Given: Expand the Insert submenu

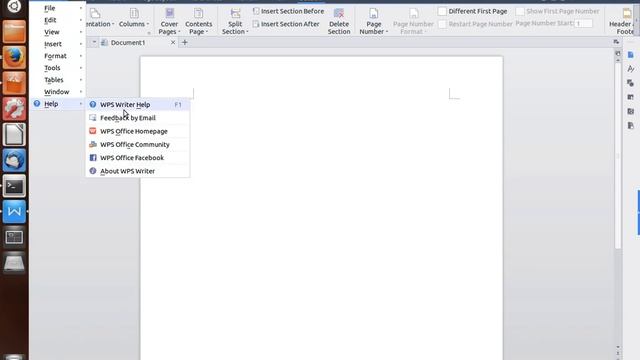Looking at the screenshot, I should click(x=58, y=44).
